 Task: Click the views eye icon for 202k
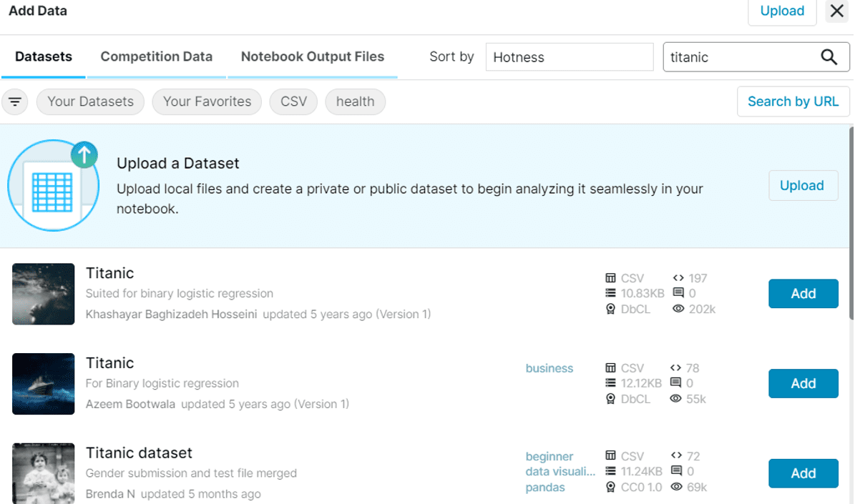coord(678,309)
